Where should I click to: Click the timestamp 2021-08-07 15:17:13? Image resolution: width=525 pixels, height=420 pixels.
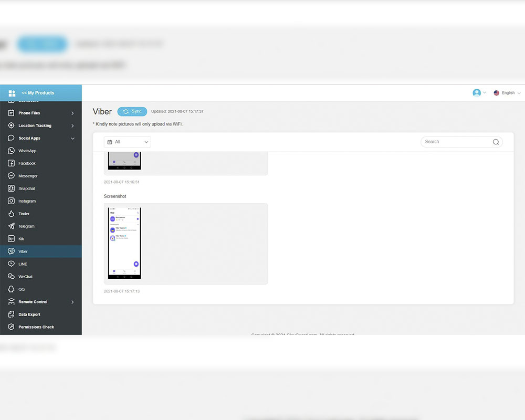tap(122, 291)
